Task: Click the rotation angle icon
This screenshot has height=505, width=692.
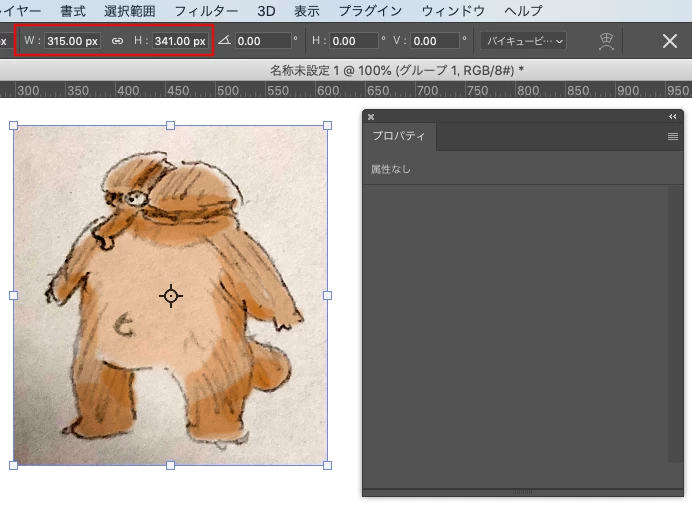Action: click(224, 41)
